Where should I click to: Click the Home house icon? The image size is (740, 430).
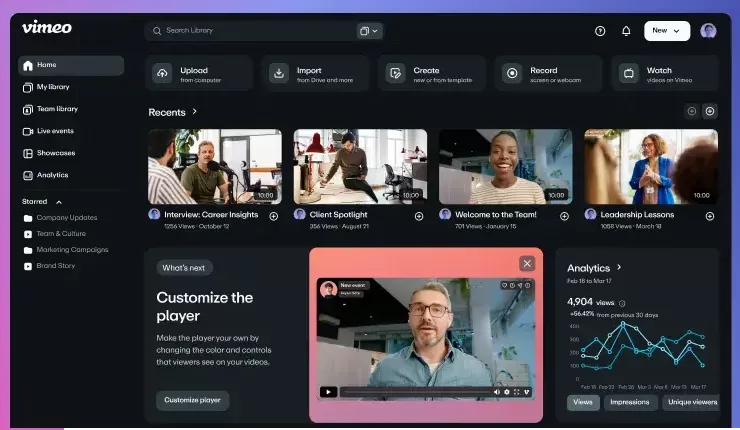pyautogui.click(x=28, y=66)
